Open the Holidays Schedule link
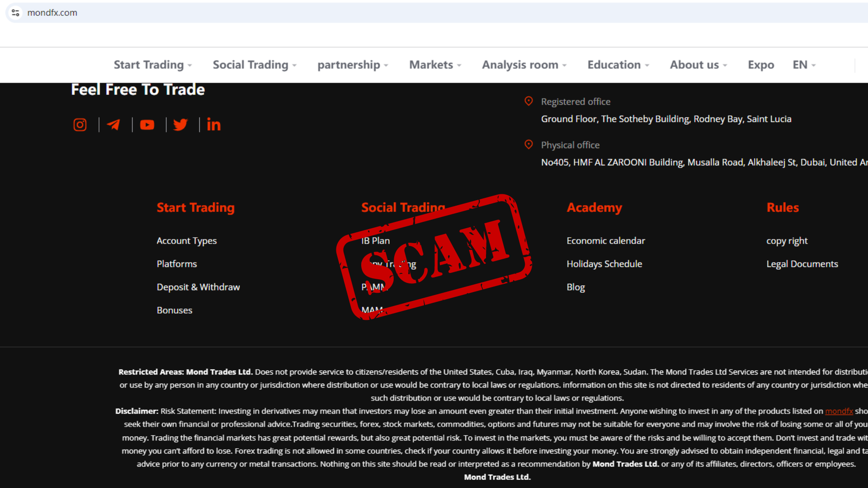The image size is (868, 488). pos(604,264)
